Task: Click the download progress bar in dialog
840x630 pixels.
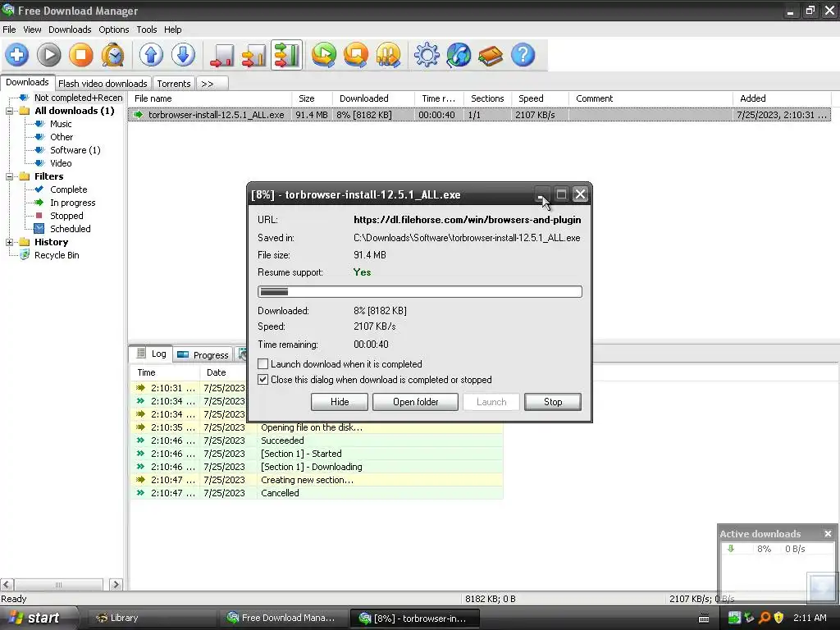Action: click(x=419, y=291)
